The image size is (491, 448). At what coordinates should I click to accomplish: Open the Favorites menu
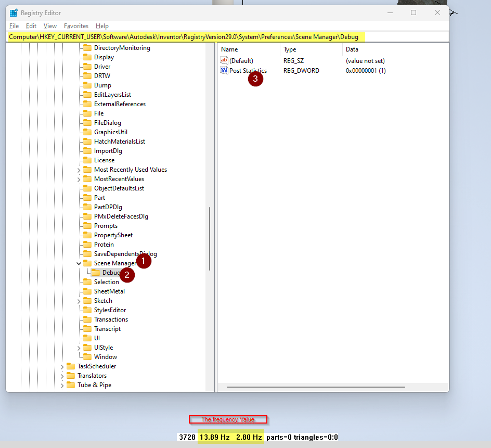click(76, 26)
